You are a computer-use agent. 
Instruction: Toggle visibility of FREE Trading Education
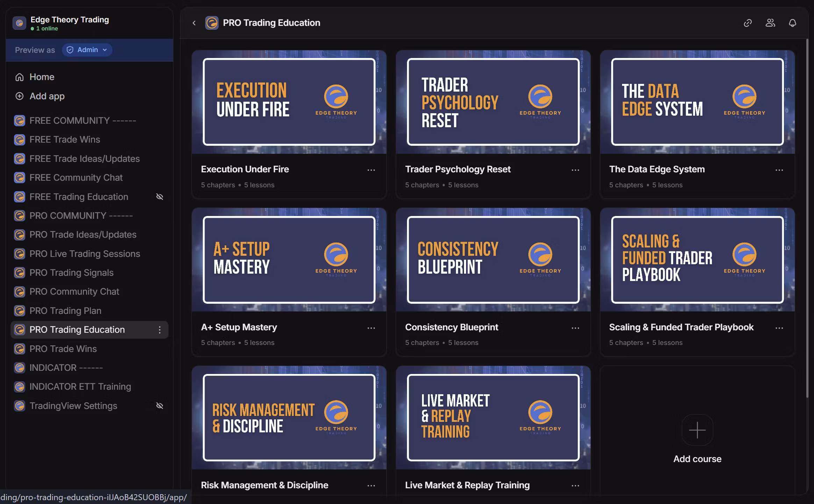[x=160, y=197]
